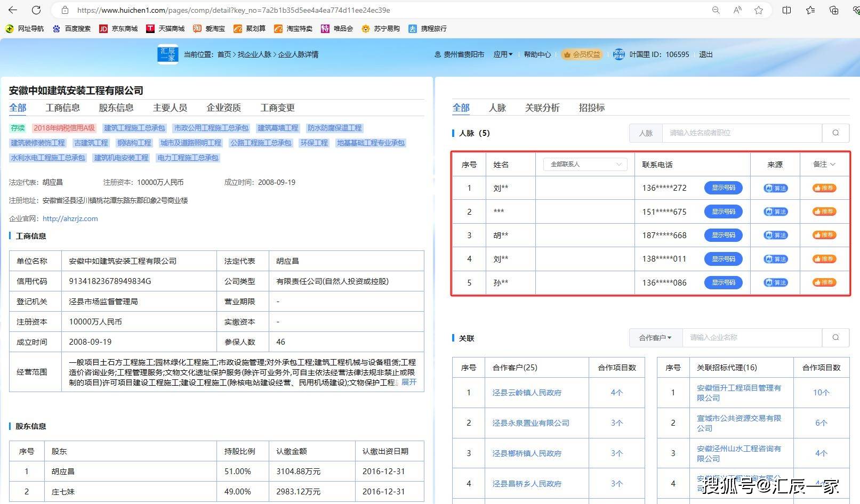This screenshot has height=504, width=860.
Task: View site info via the lock icon
Action: [x=65, y=10]
